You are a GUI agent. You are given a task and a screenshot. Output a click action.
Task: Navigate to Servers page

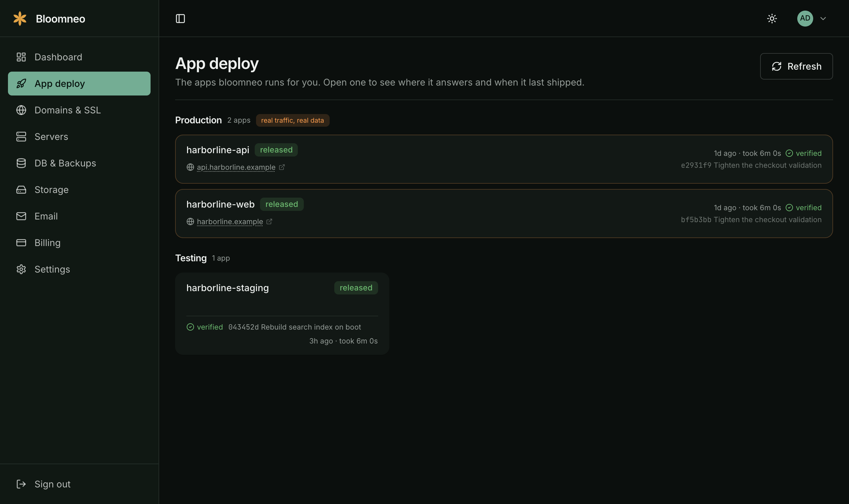click(x=79, y=137)
